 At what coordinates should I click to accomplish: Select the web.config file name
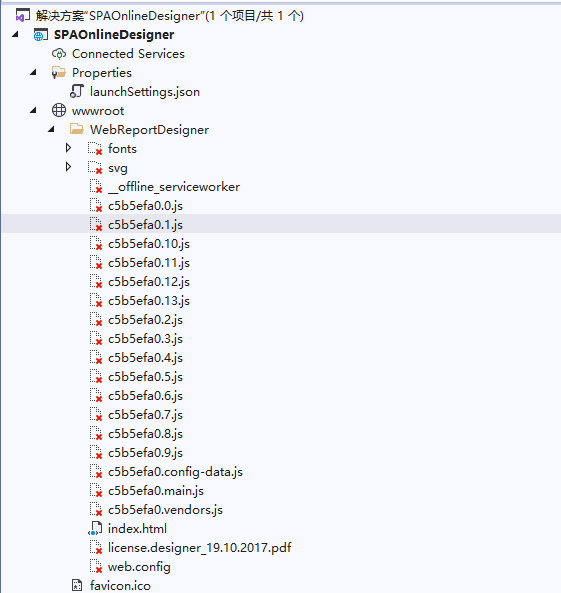(139, 567)
